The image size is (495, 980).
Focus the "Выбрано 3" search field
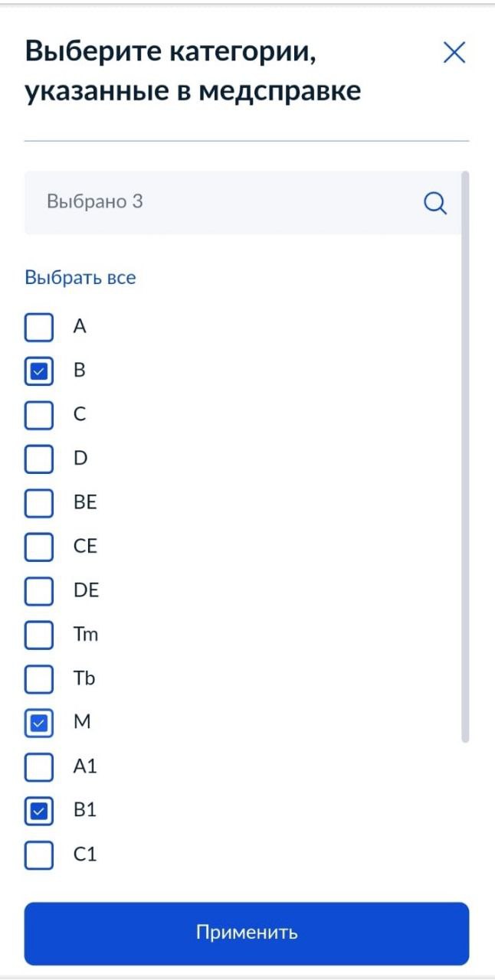(243, 202)
